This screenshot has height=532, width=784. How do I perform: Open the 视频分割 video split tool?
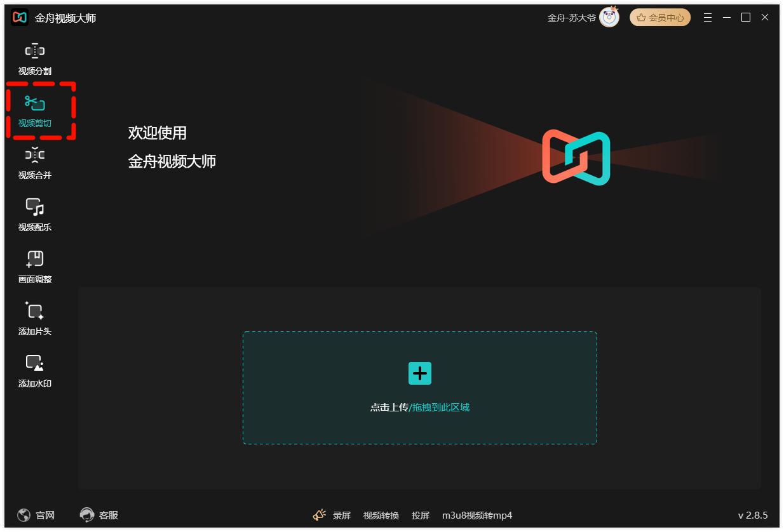click(x=35, y=59)
